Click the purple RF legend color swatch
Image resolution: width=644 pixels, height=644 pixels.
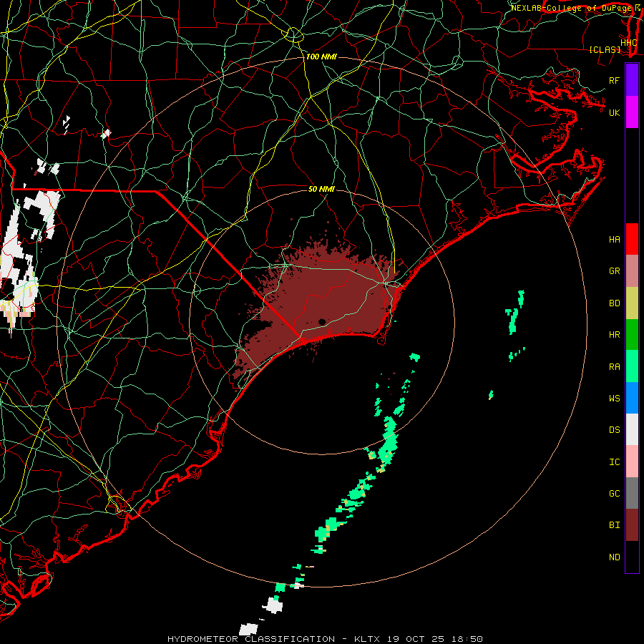pyautogui.click(x=632, y=80)
